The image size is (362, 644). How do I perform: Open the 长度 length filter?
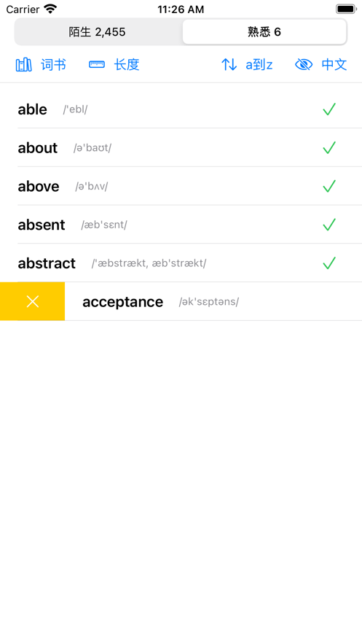(127, 65)
